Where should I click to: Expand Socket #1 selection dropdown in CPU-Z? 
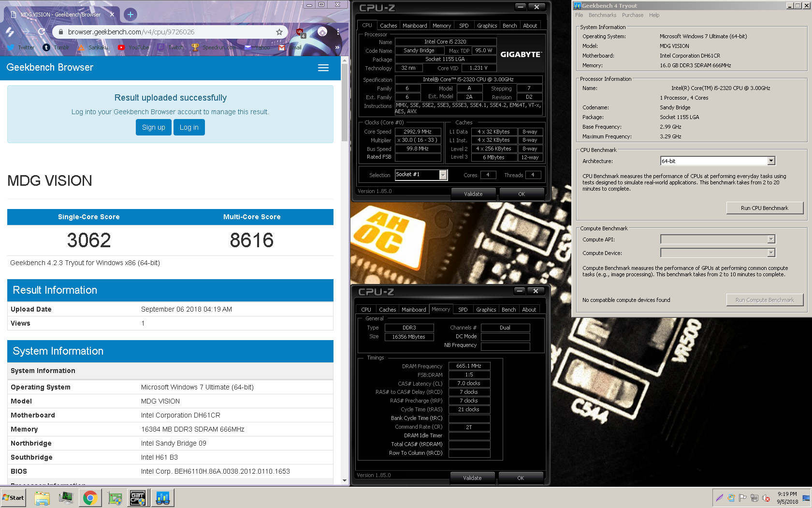click(x=443, y=175)
